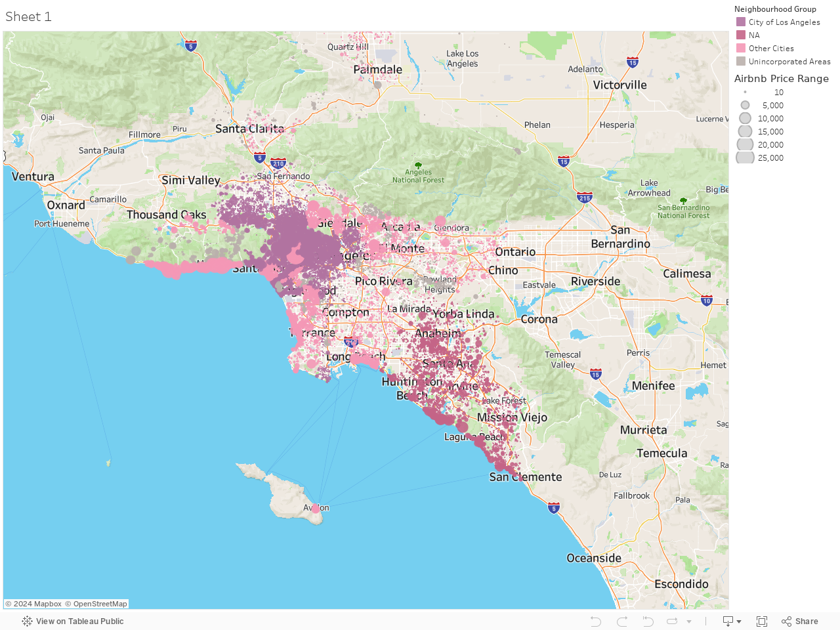Click the Airbnb Price Range legend title
Screen dimensions: 840x630
(x=781, y=78)
